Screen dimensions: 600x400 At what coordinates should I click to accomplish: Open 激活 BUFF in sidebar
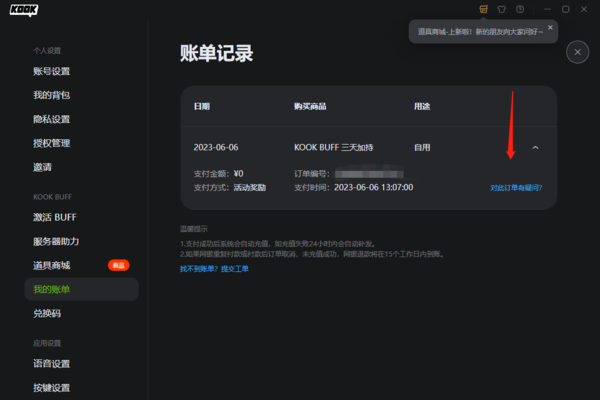click(x=55, y=217)
